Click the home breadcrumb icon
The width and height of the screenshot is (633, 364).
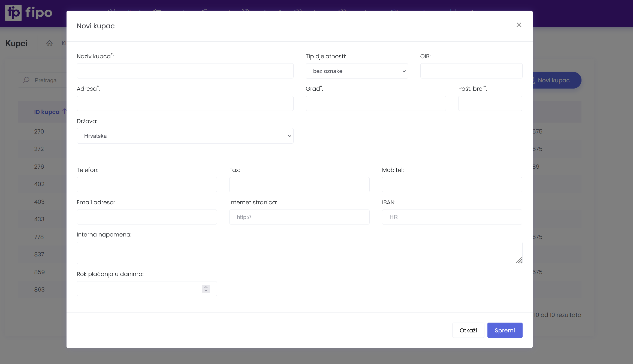(x=49, y=43)
